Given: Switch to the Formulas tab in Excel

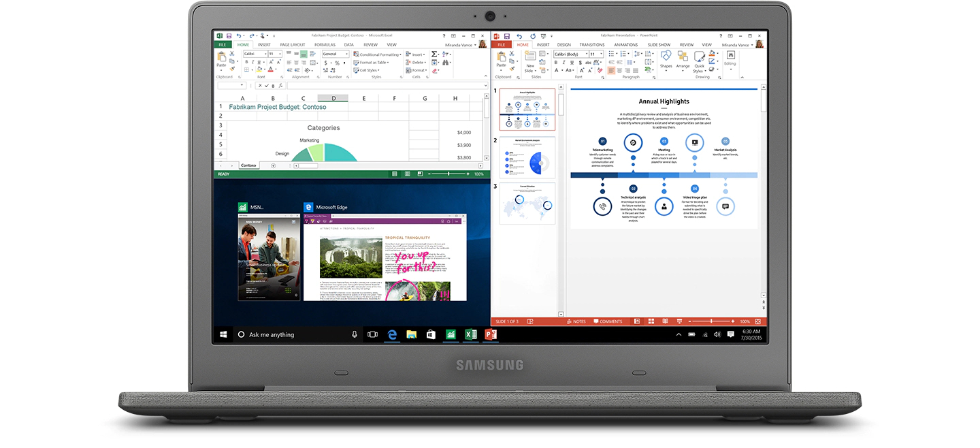Looking at the screenshot, I should pyautogui.click(x=325, y=45).
